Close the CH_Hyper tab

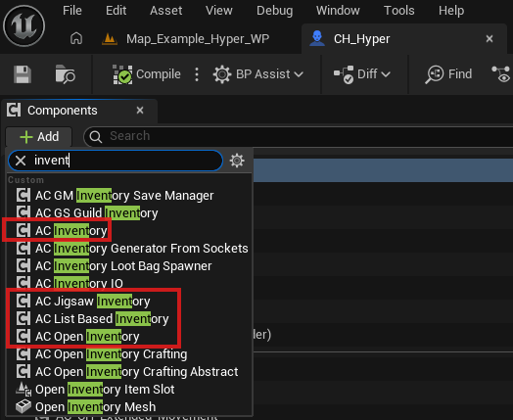[x=490, y=39]
